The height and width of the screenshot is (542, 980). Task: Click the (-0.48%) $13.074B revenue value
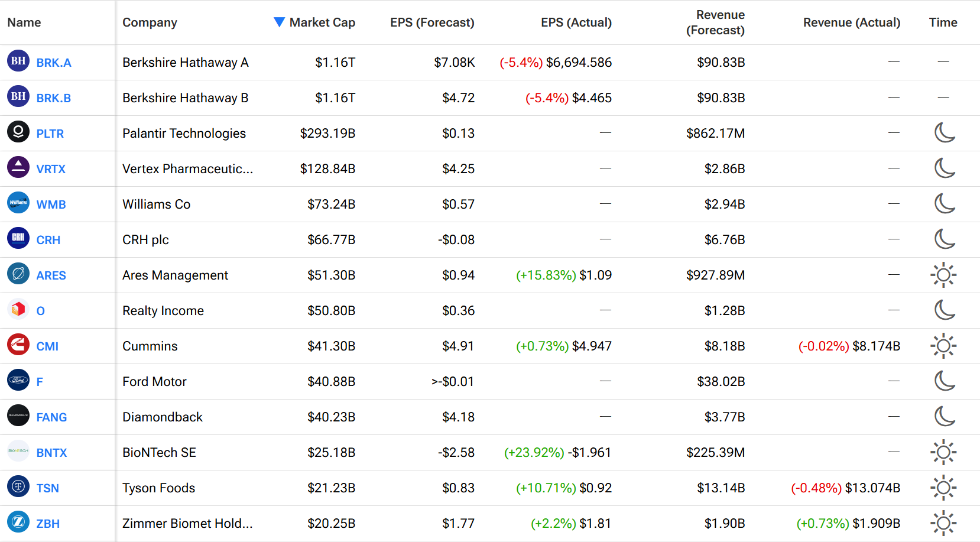point(846,488)
